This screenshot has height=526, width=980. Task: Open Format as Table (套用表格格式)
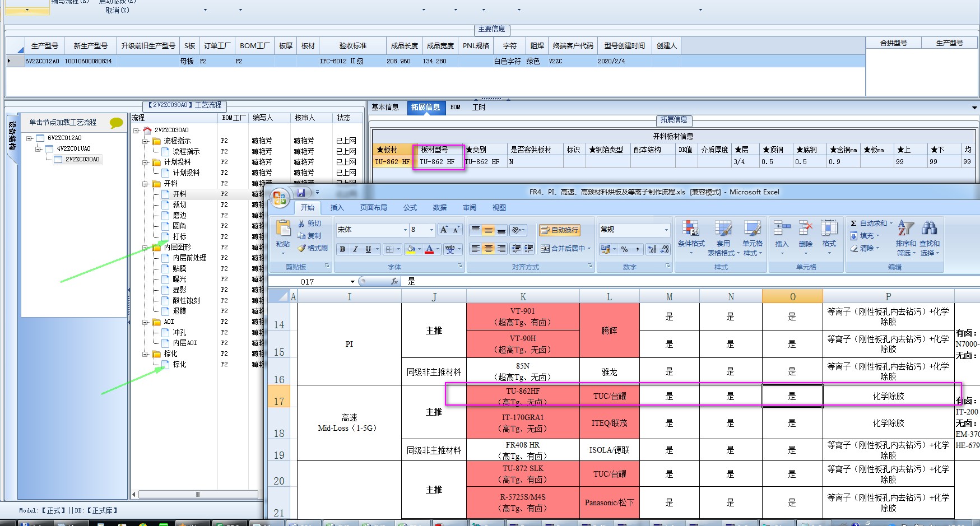pos(723,237)
